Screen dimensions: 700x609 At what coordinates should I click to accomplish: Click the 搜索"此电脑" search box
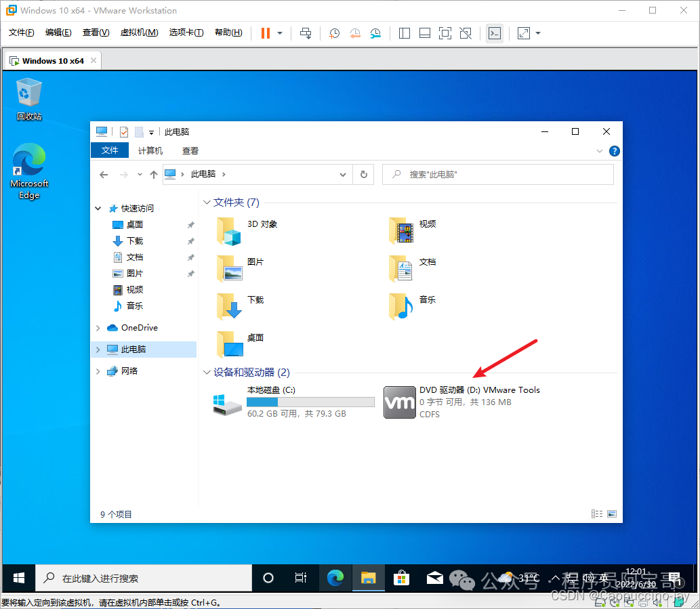click(498, 175)
